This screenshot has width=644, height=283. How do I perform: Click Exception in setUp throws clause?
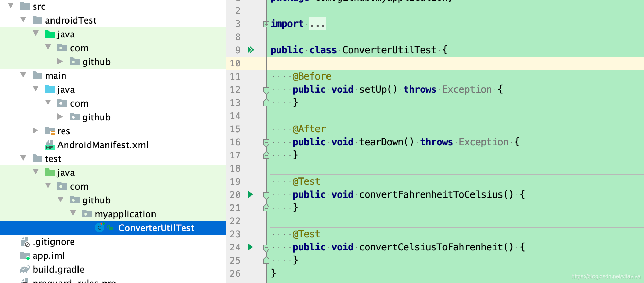click(x=467, y=89)
